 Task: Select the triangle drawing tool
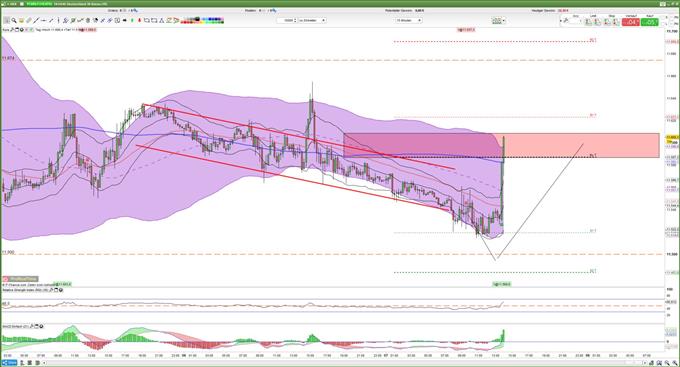[161, 20]
